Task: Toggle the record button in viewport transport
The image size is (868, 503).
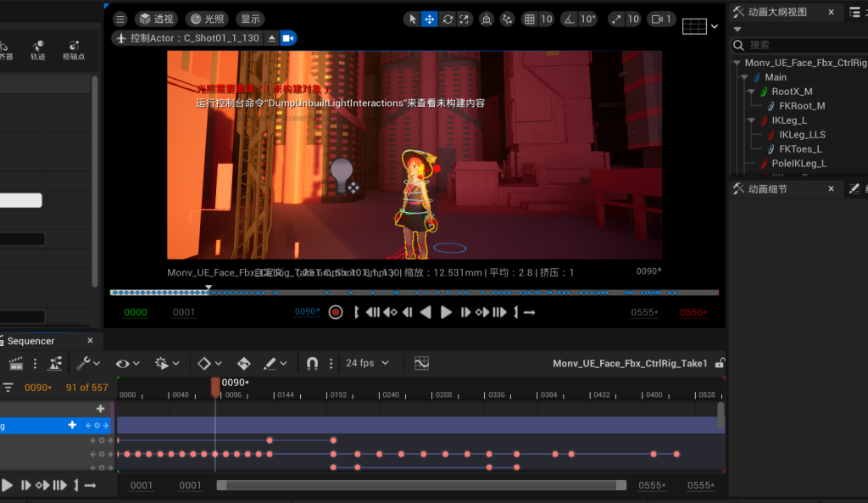Action: point(336,312)
